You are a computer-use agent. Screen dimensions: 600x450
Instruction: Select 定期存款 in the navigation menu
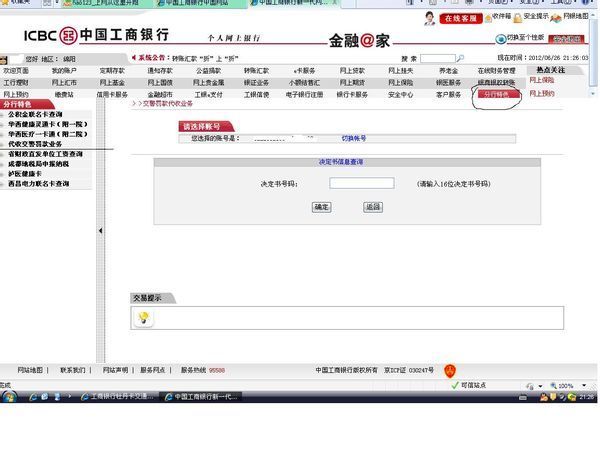pyautogui.click(x=112, y=71)
